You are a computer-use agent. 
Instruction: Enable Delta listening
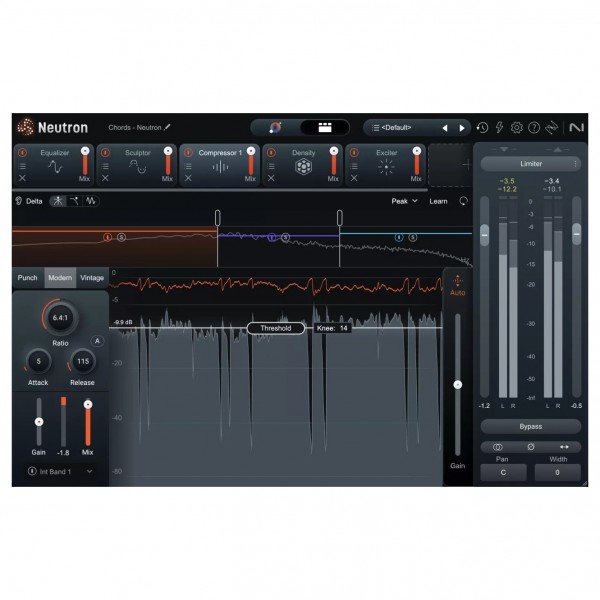pyautogui.click(x=29, y=201)
